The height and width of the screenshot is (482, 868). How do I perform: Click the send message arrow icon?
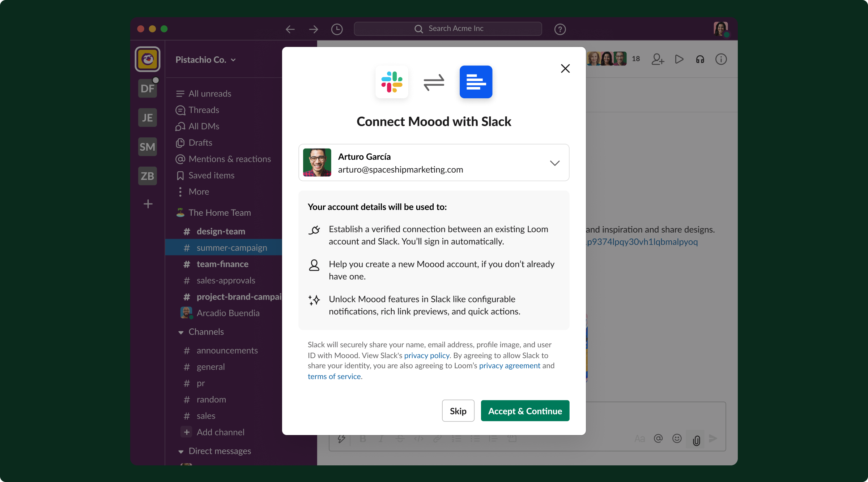point(713,439)
